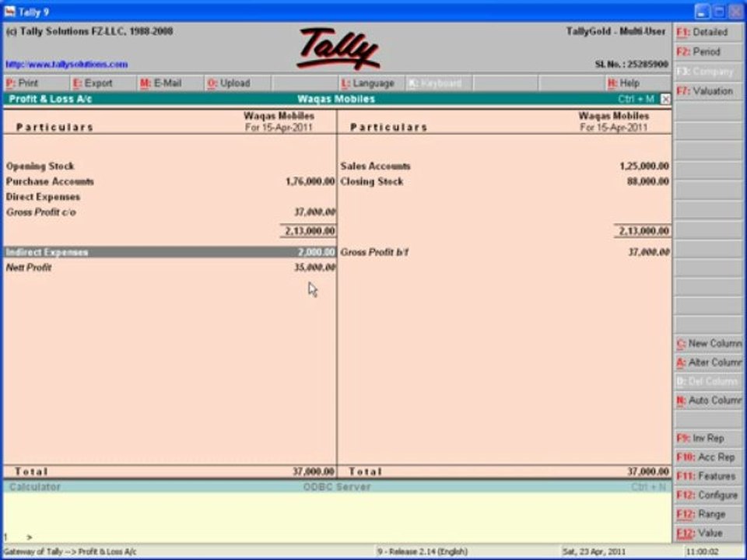
Task: Click the F2 Period button
Action: coord(708,52)
